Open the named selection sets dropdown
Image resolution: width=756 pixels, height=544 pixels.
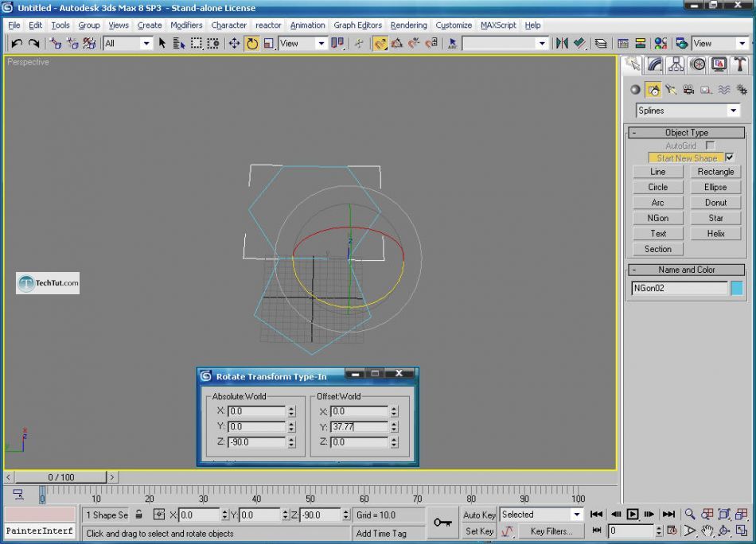(505, 44)
